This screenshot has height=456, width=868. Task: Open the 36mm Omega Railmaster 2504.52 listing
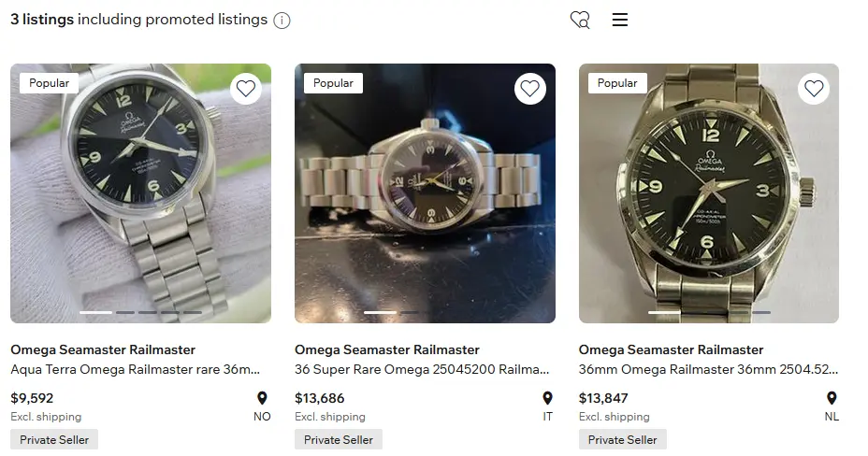click(708, 369)
